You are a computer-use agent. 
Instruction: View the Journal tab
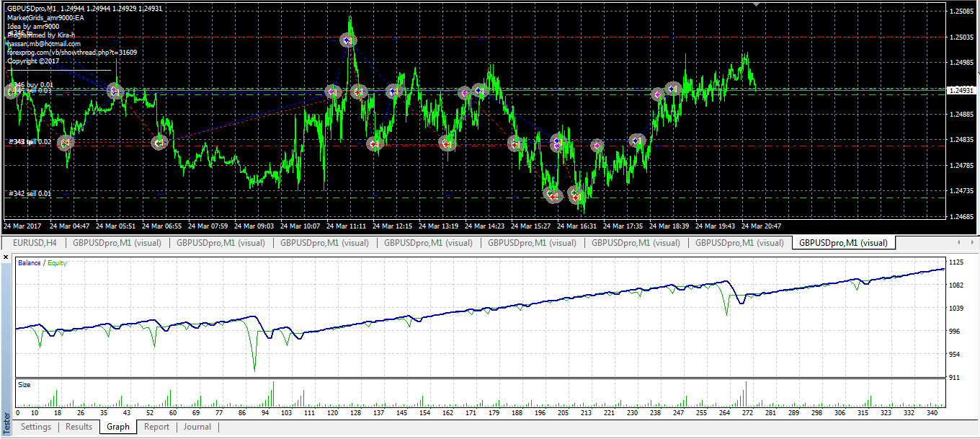coord(197,427)
